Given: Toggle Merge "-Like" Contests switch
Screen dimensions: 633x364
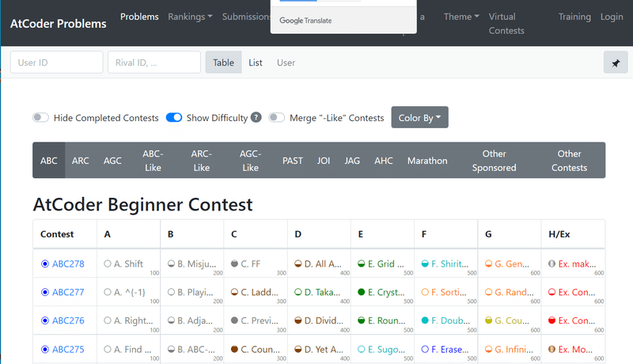Looking at the screenshot, I should 276,117.
